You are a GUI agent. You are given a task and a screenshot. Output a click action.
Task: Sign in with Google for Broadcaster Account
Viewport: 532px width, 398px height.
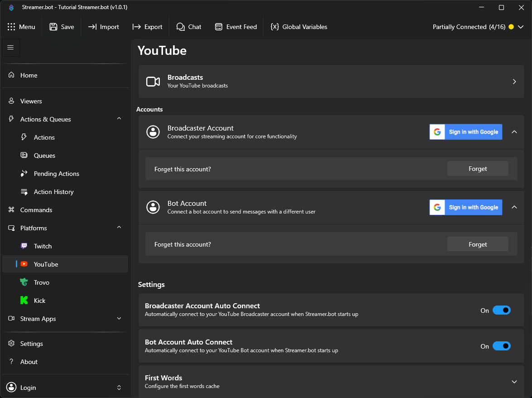pos(465,132)
